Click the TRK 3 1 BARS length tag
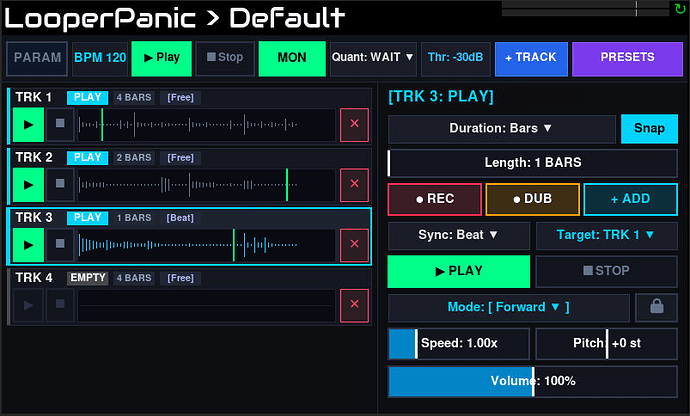This screenshot has width=690, height=416. (x=134, y=218)
